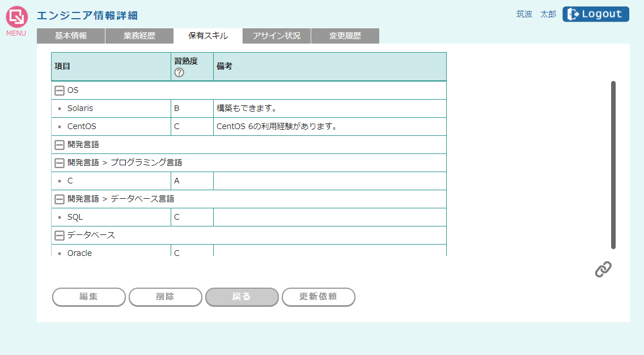Go to the アサイン状況 tab
Viewport: 644px width, 355px height.
click(277, 36)
